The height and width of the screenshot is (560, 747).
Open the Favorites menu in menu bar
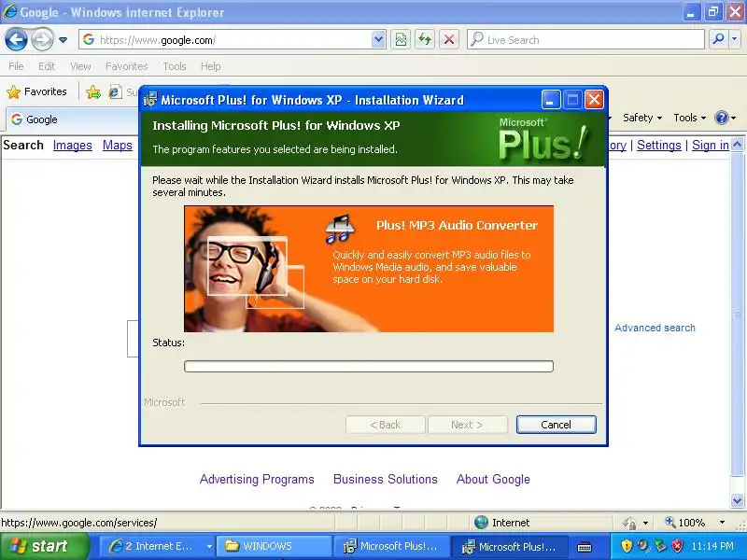(x=127, y=66)
